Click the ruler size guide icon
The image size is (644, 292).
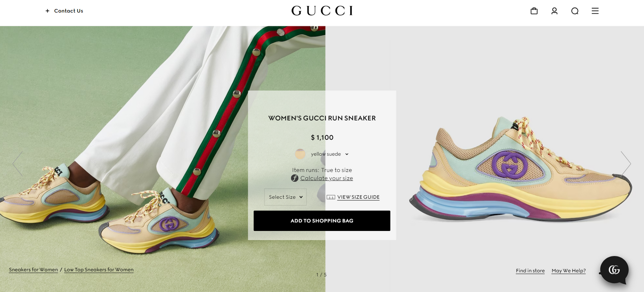(331, 197)
